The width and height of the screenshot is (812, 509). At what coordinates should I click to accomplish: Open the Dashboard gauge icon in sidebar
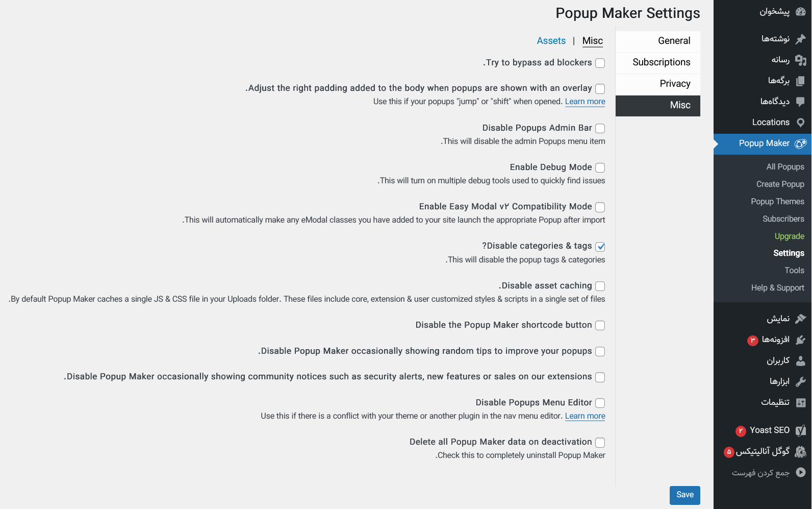[801, 11]
